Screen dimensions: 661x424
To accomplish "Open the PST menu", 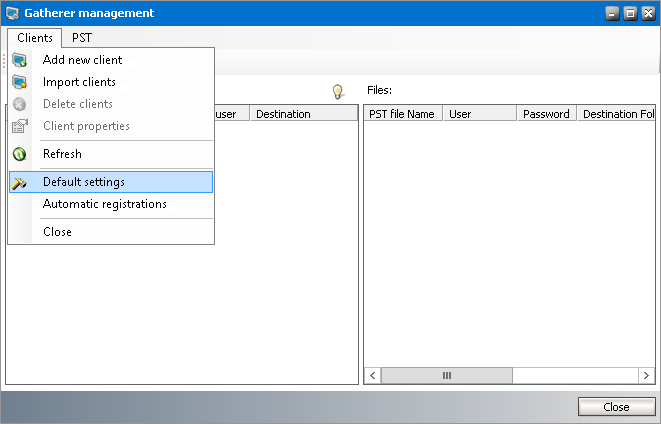I will coord(82,38).
